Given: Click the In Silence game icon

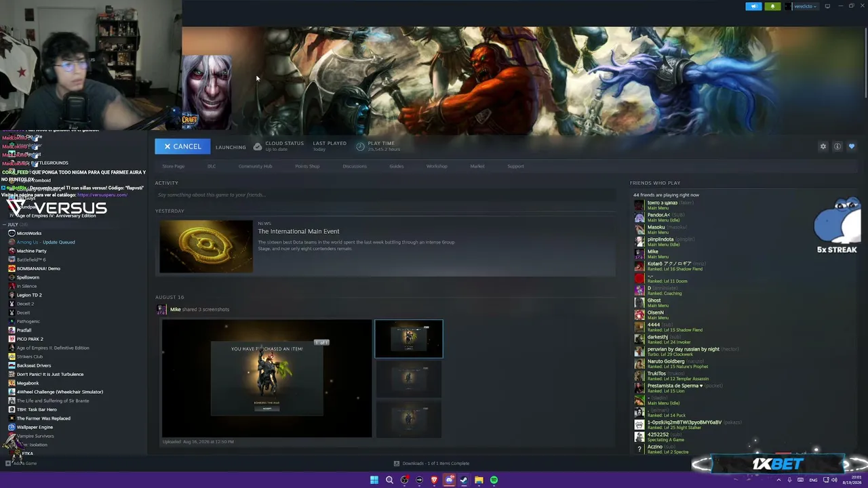Looking at the screenshot, I should [12, 286].
